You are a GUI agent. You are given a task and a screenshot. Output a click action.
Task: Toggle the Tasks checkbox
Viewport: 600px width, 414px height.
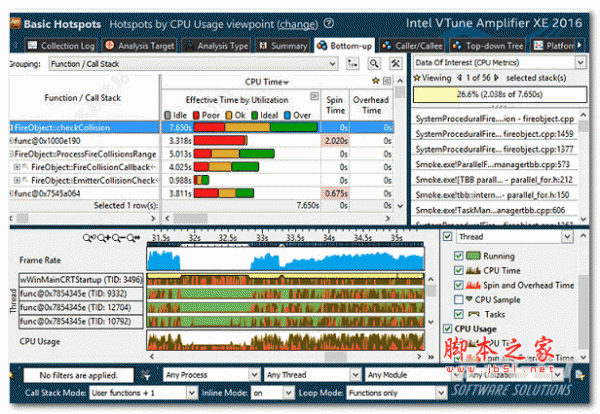[x=458, y=314]
